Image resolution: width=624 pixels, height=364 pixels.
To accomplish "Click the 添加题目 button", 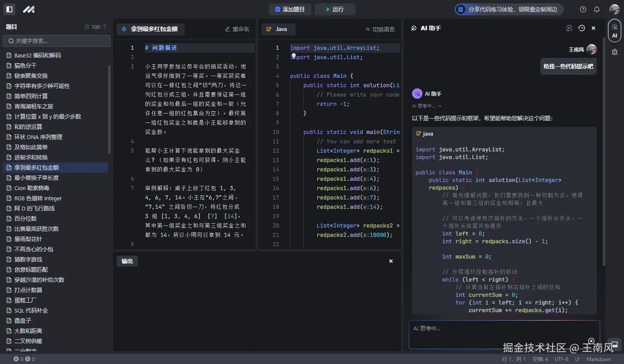I will click(290, 9).
